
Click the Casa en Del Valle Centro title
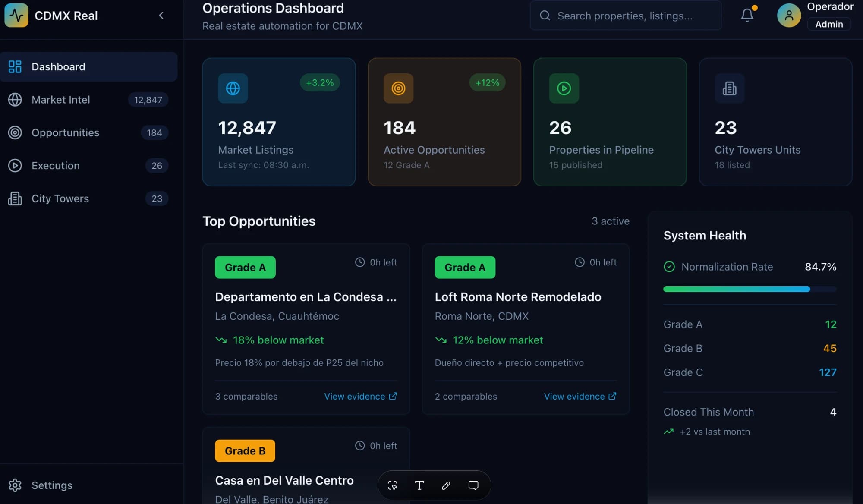pyautogui.click(x=284, y=480)
